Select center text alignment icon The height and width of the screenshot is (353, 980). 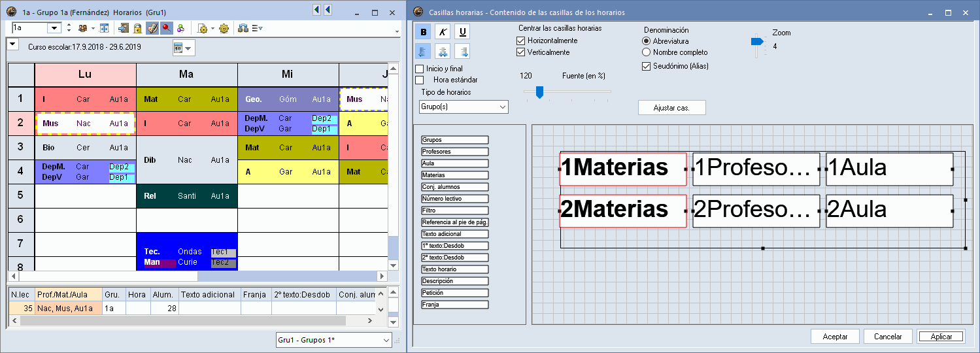pos(443,52)
